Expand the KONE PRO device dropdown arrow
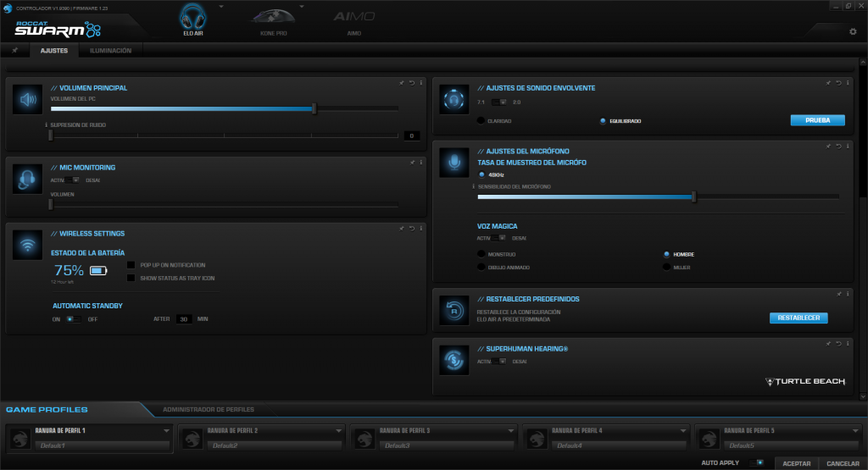The image size is (868, 470). coord(302,7)
